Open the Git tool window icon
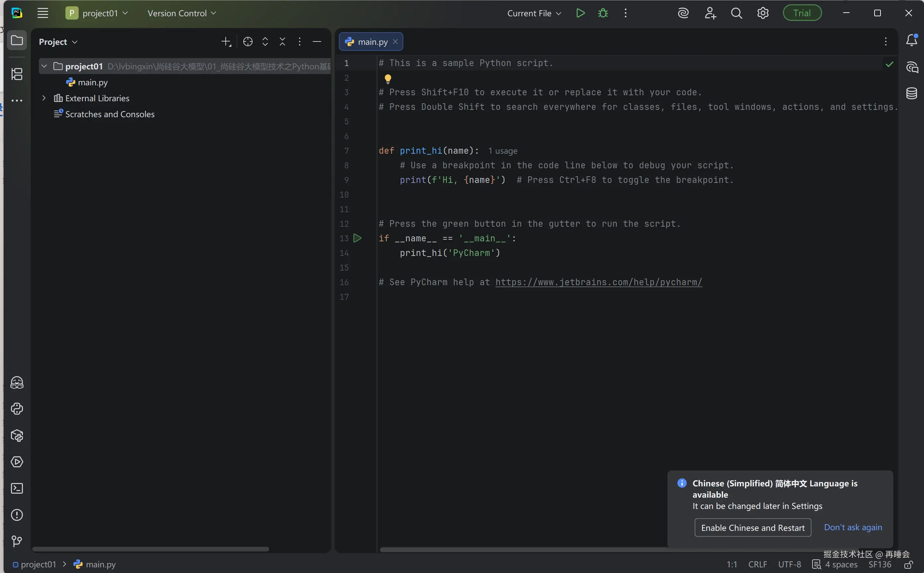 (x=17, y=541)
